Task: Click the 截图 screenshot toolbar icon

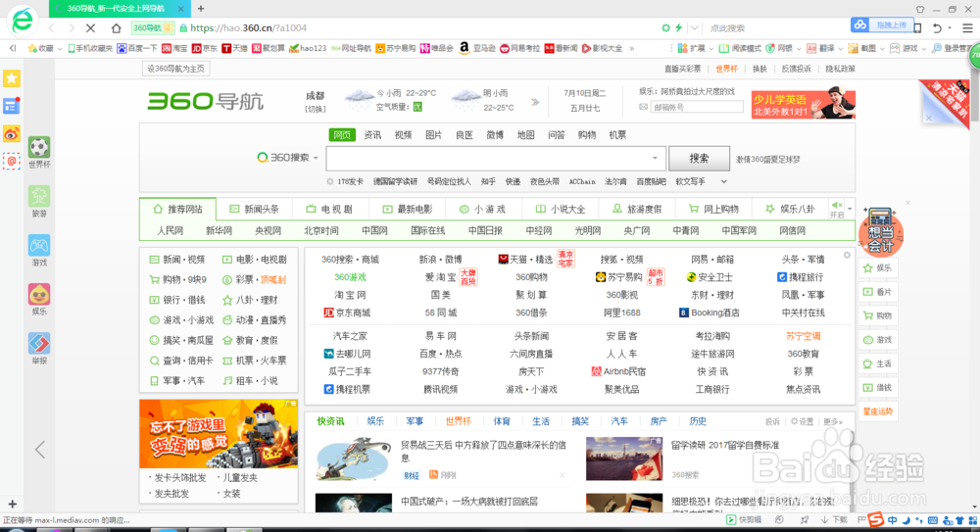Action: click(x=861, y=48)
